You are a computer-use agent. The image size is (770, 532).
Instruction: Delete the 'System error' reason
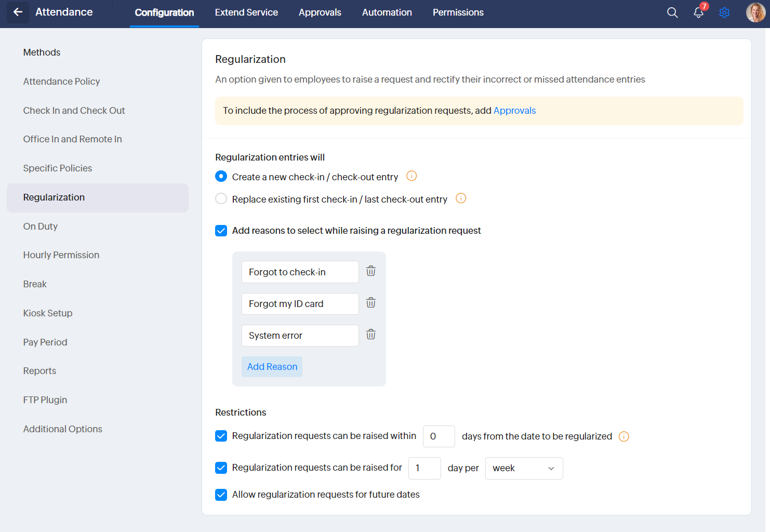click(371, 335)
